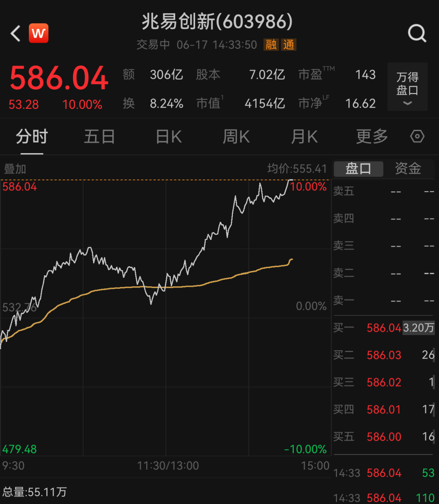439x504 pixels.
Task: Tap the 4154亿 market cap value
Action: [x=265, y=104]
